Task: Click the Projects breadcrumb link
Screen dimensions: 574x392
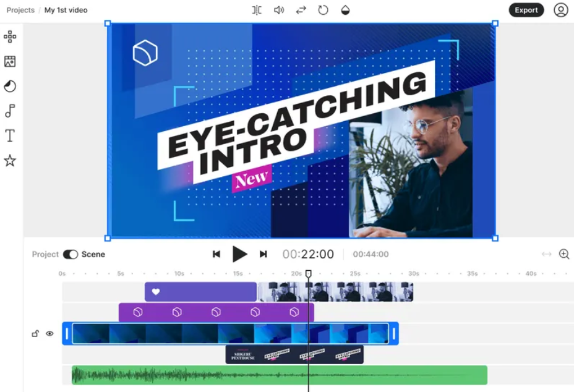Action: tap(20, 10)
